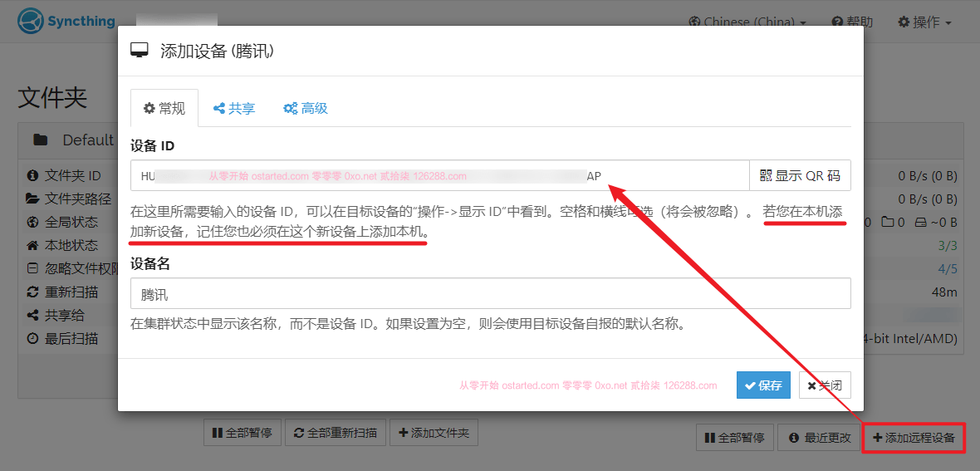
Task: Switch to the 高级 tab
Action: 305,108
